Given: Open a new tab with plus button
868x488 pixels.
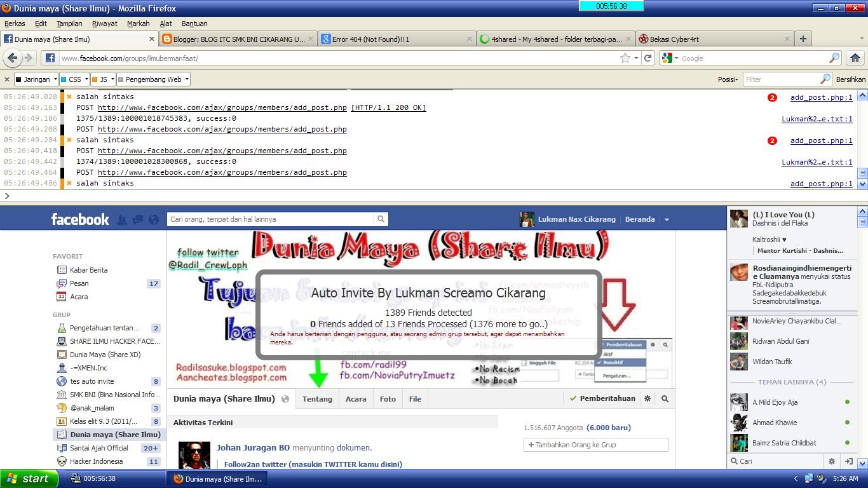Looking at the screenshot, I should [803, 39].
